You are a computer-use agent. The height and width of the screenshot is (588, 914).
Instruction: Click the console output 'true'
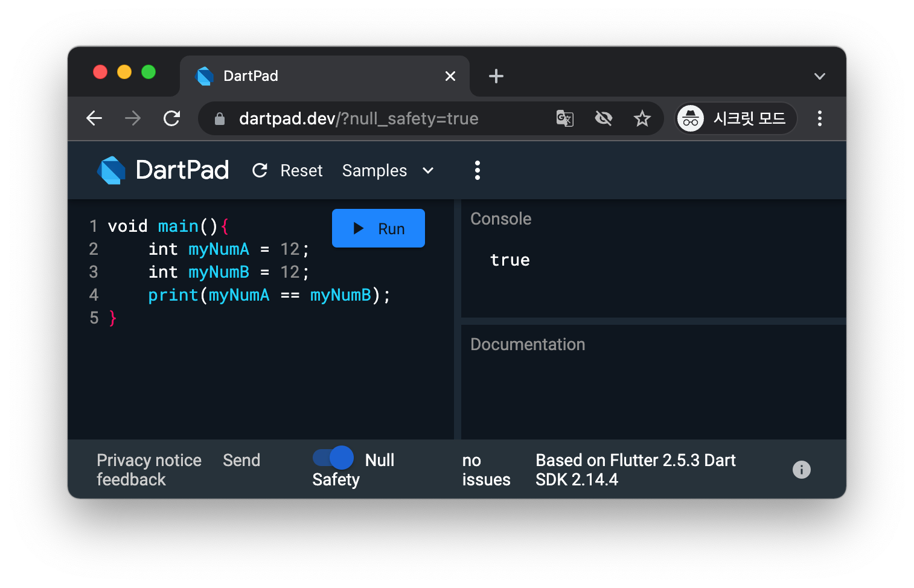510,260
